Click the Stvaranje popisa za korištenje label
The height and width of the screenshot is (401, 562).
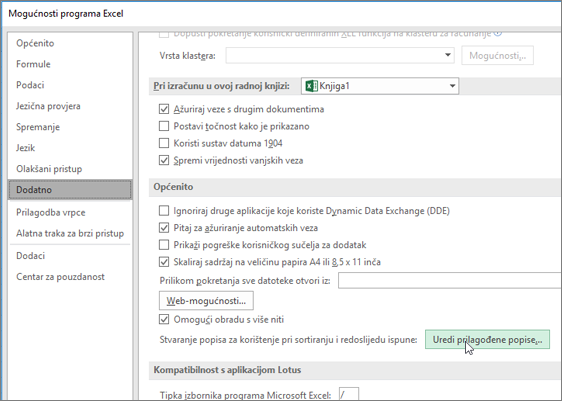[289, 340]
